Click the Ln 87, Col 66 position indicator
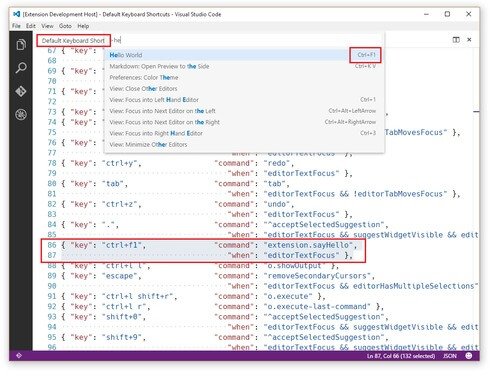The width and height of the screenshot is (500, 378). [x=401, y=356]
